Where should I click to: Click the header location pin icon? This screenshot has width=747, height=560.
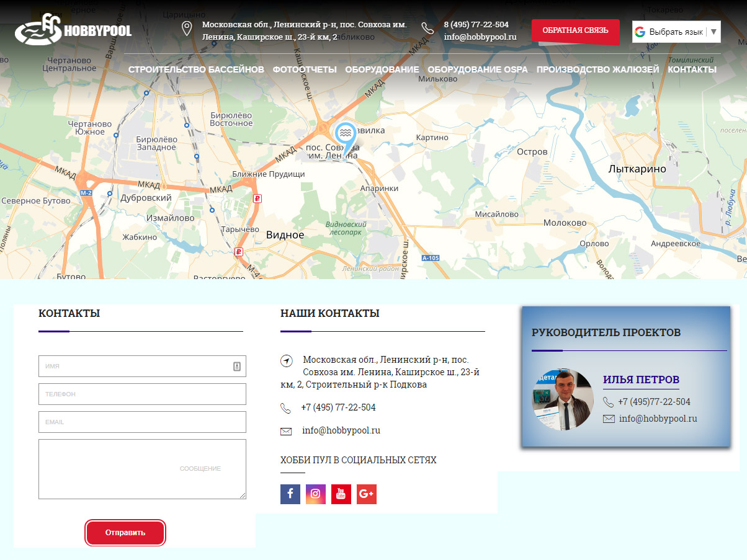186,29
